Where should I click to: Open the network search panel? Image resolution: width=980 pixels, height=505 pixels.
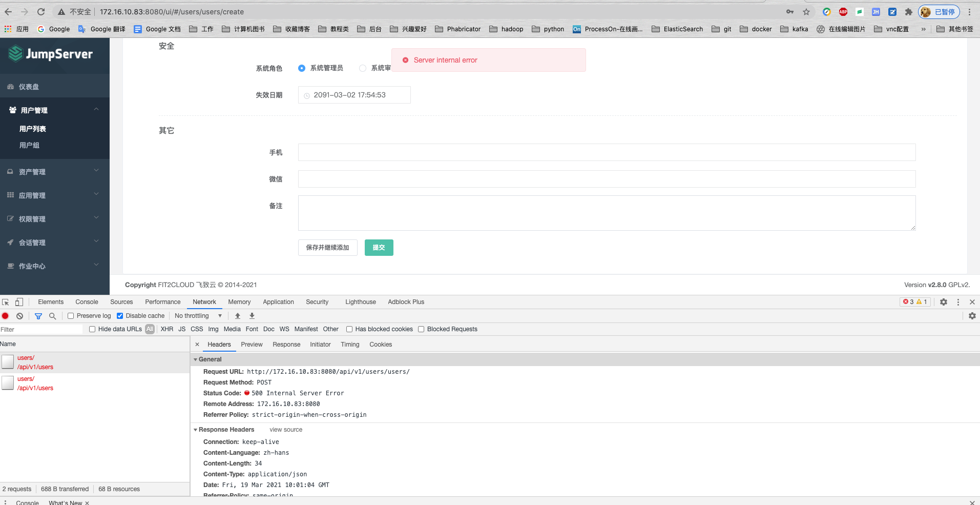click(x=52, y=316)
